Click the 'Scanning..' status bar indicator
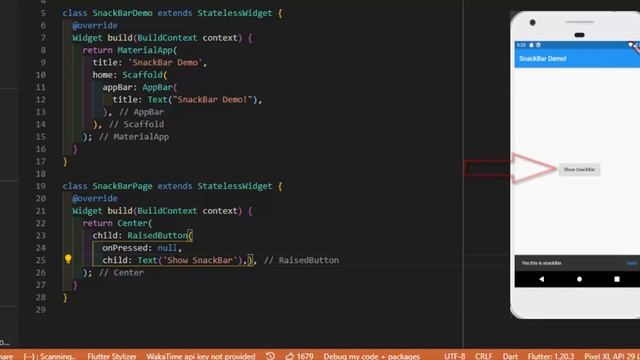640x360 pixels. click(x=49, y=356)
